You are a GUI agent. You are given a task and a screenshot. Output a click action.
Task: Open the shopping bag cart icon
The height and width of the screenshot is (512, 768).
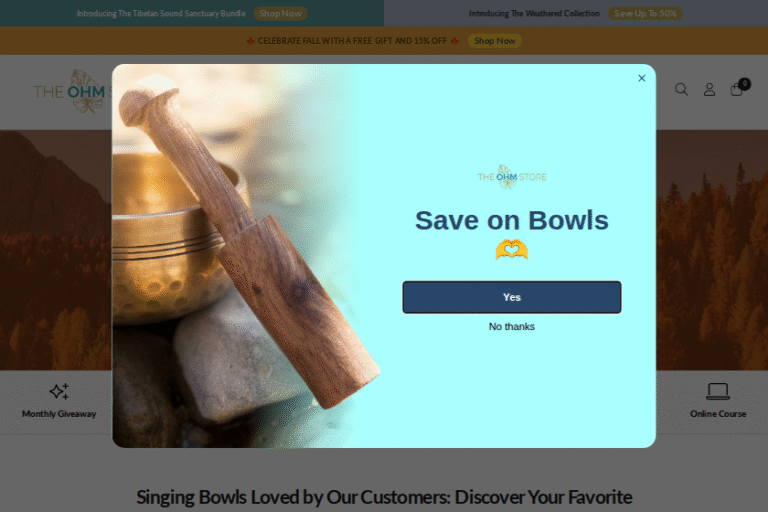738,88
